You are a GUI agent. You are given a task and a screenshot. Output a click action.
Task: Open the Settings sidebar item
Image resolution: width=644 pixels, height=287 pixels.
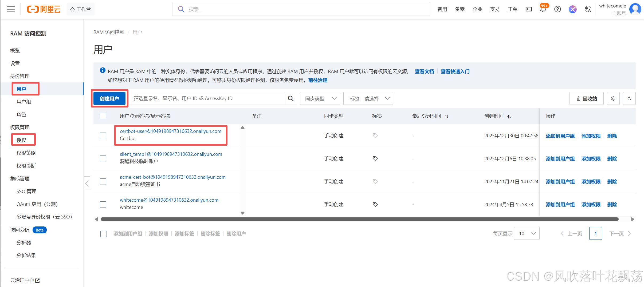coord(15,63)
